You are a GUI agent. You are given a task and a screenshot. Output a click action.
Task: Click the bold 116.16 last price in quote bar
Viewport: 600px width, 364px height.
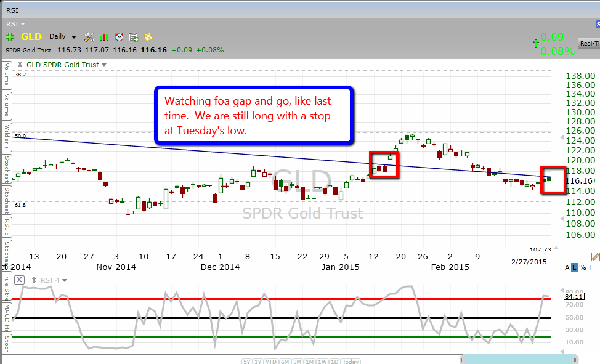point(154,50)
